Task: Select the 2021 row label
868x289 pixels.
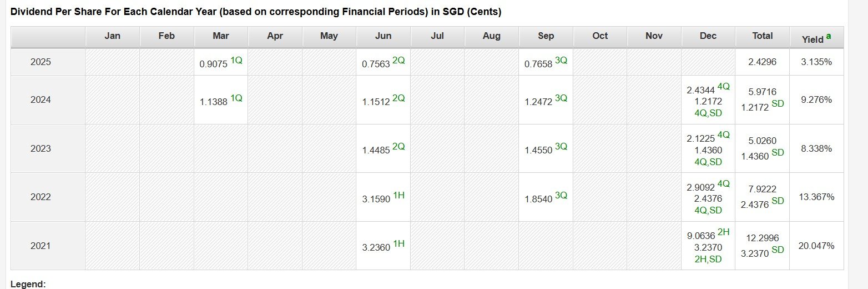Action: [x=41, y=246]
